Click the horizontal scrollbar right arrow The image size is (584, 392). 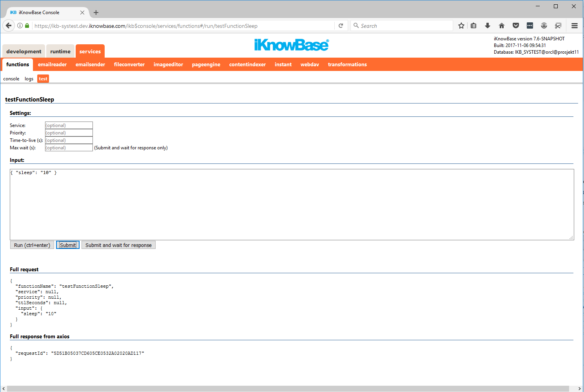[x=579, y=389]
